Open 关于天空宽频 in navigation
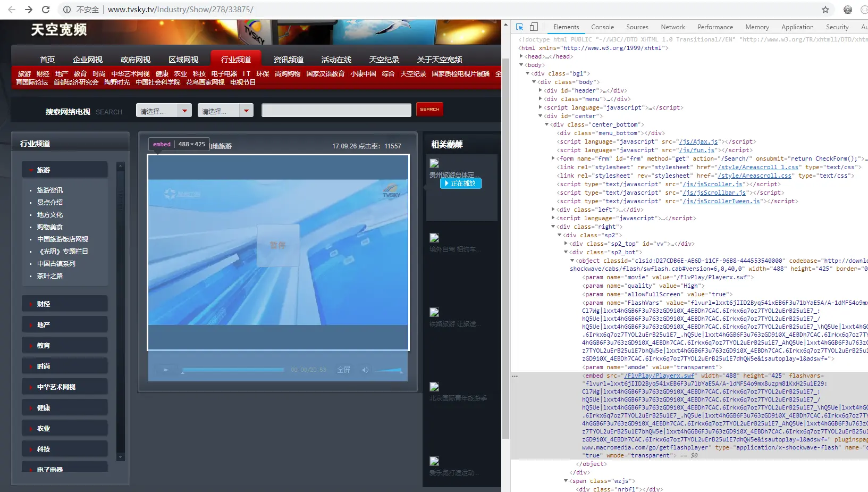Viewport: 868px width, 492px height. click(x=440, y=60)
